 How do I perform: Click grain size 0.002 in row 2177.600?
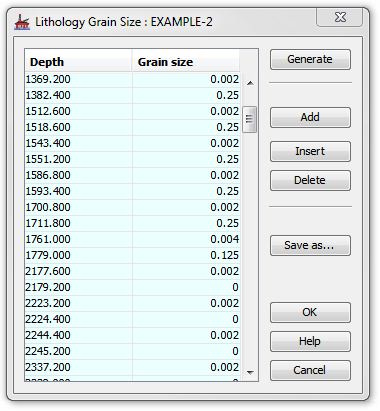(186, 271)
